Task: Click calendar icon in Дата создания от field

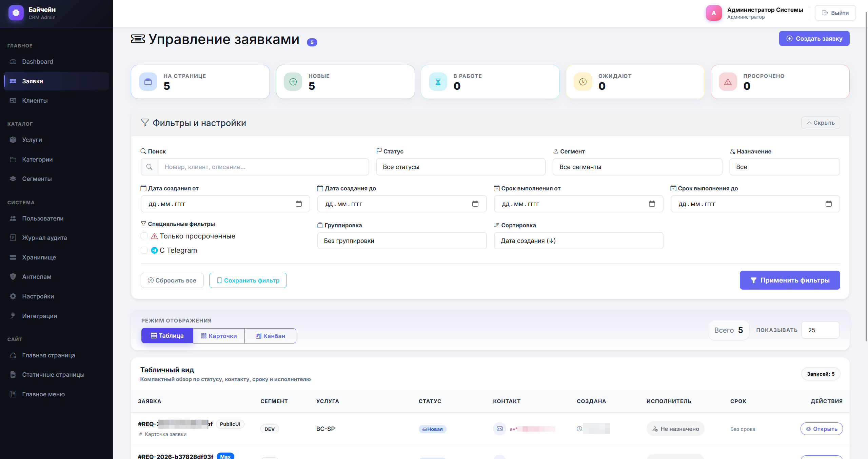Action: pyautogui.click(x=298, y=204)
